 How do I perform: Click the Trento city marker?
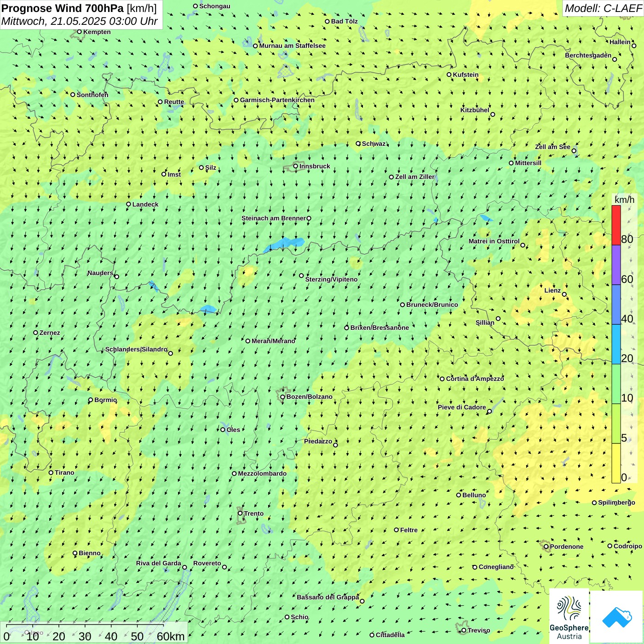click(x=240, y=513)
